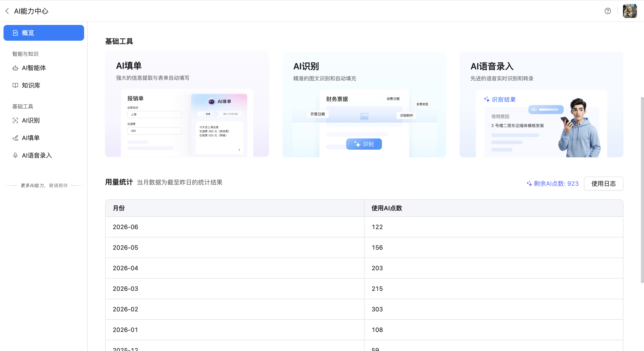This screenshot has height=351, width=644.
Task: Click the 剩余AI点数: 923 link
Action: (552, 184)
